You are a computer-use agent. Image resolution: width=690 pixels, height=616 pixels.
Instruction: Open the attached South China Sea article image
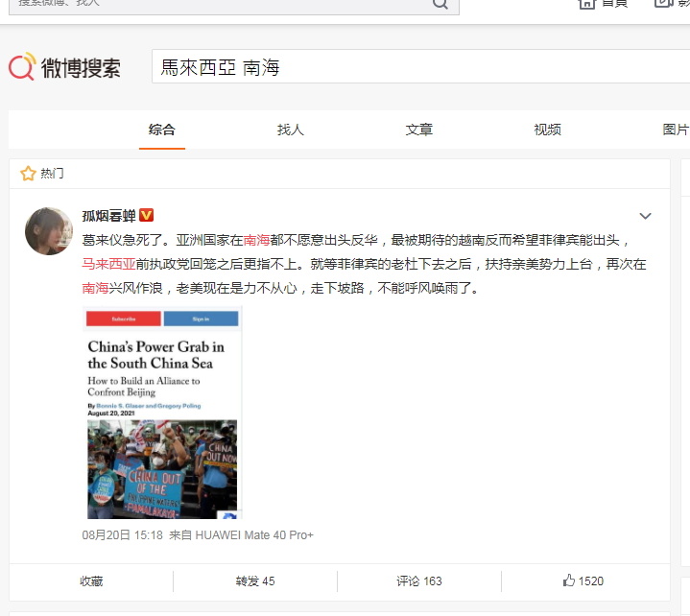point(162,413)
